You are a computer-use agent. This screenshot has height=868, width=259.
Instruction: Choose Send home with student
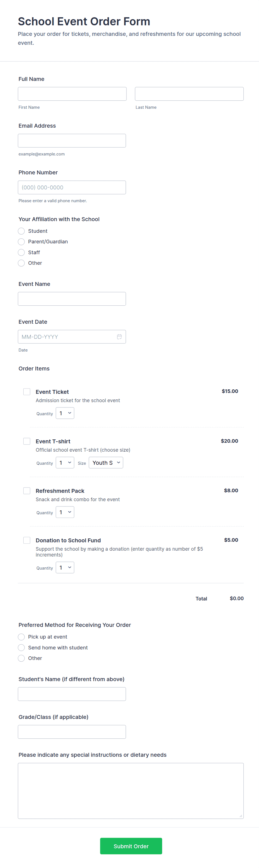coord(21,648)
